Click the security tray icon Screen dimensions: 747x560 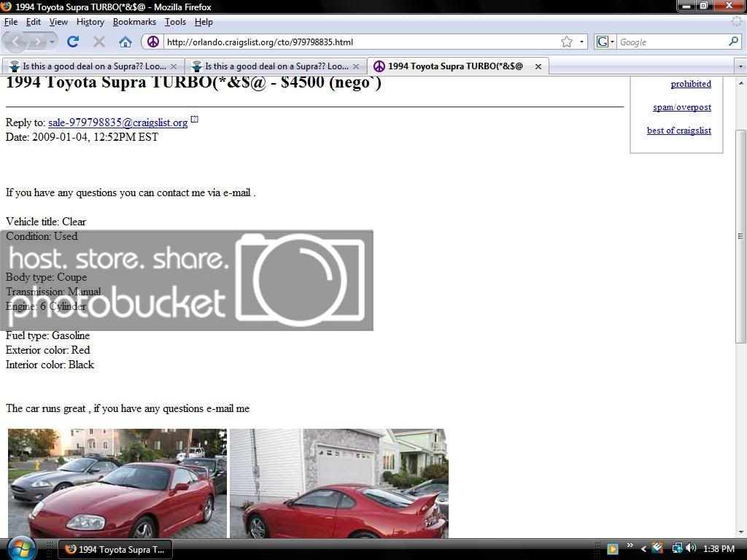click(x=658, y=548)
